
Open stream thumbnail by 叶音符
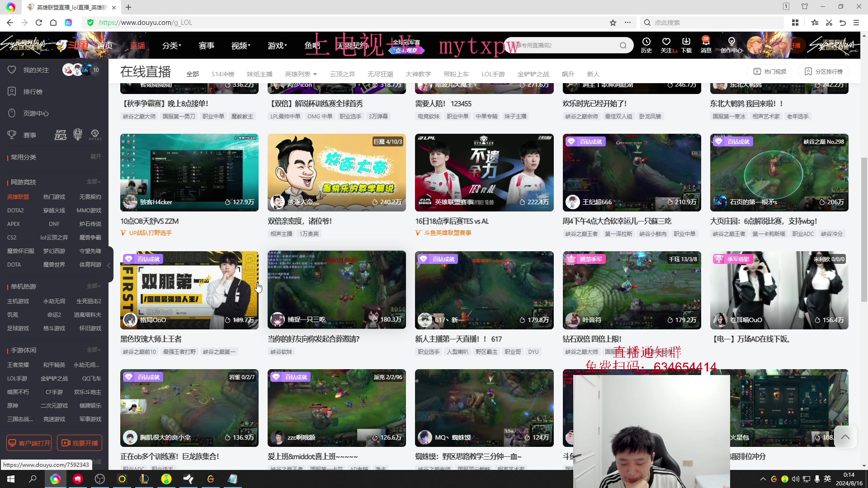pyautogui.click(x=632, y=290)
